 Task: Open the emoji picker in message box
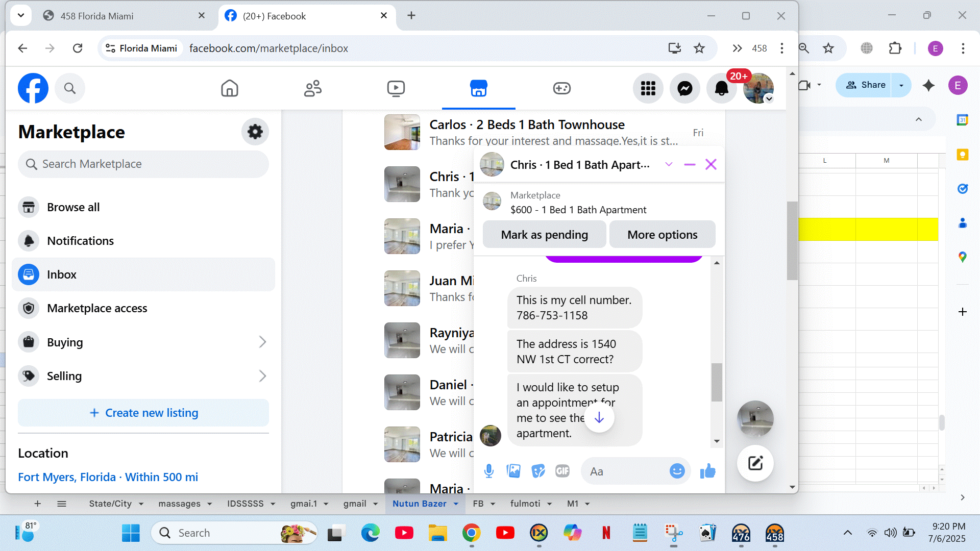pyautogui.click(x=677, y=471)
